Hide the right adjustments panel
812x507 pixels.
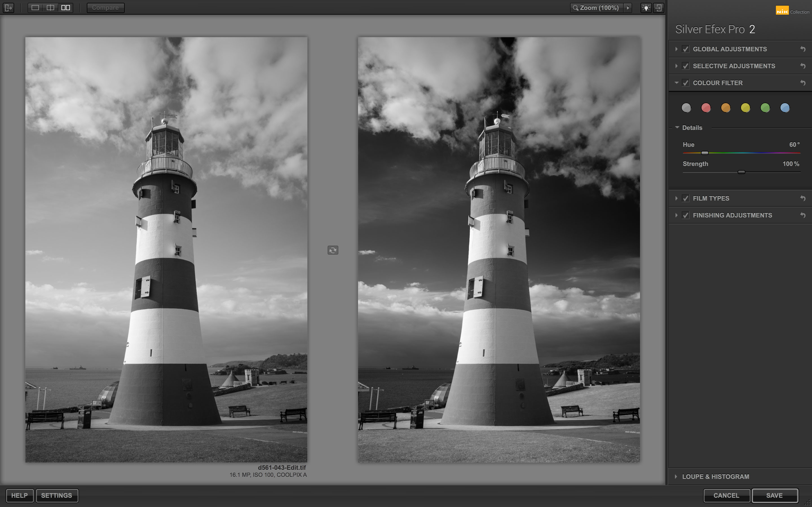[658, 8]
